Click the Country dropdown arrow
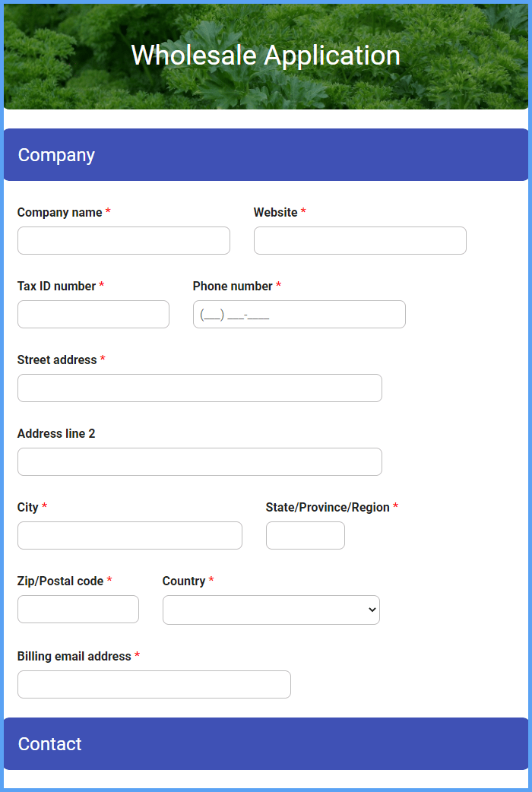The height and width of the screenshot is (792, 532). [x=372, y=610]
